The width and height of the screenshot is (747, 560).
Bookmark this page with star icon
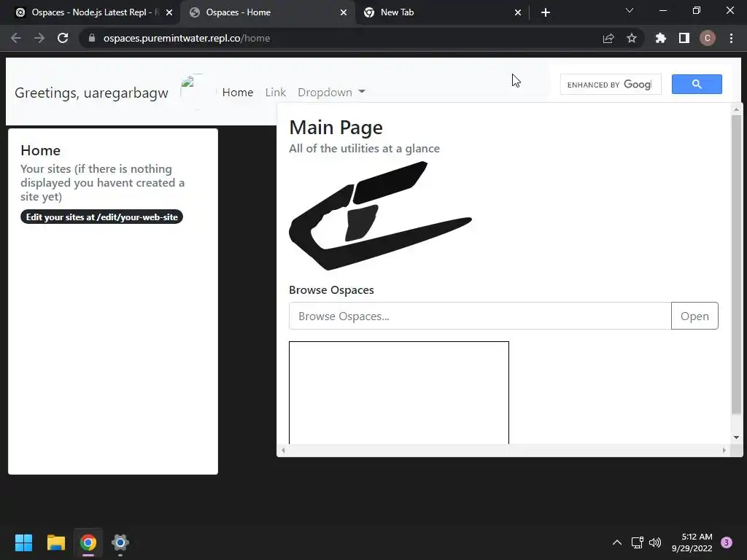[x=632, y=38]
